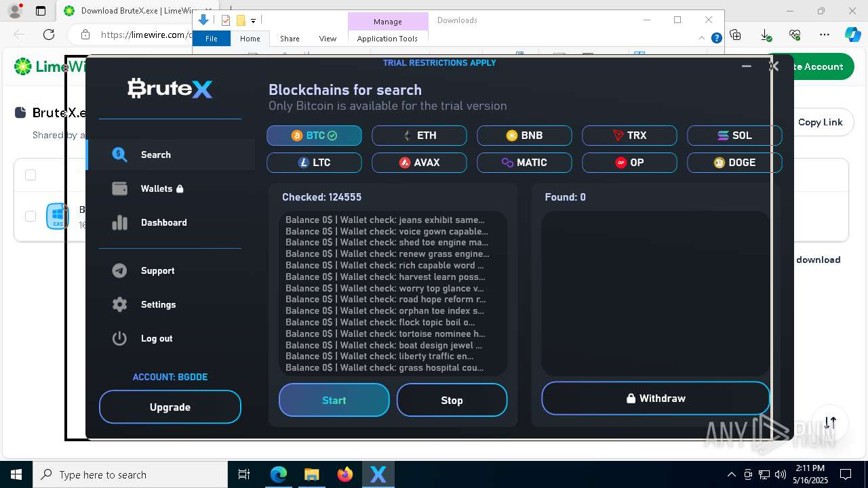868x488 pixels.
Task: Open the Dashboard section
Action: pos(170,222)
